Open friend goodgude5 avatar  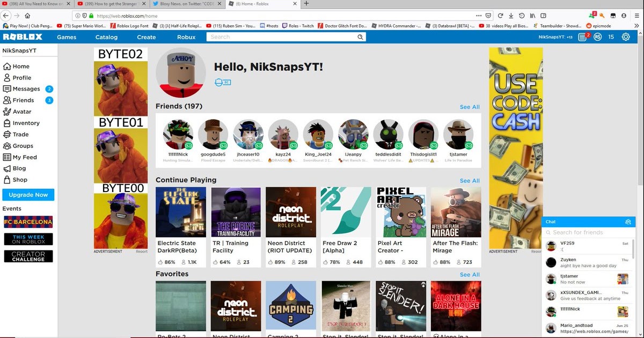pos(213,134)
